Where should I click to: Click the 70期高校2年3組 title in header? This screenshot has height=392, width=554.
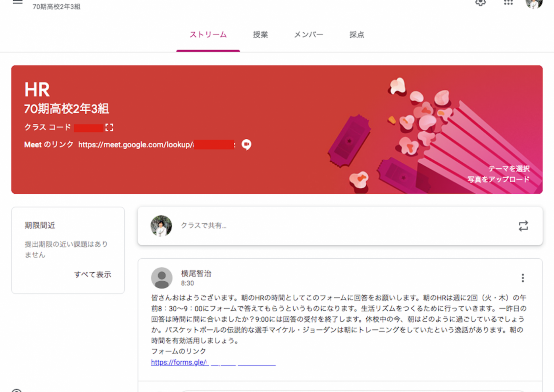(56, 7)
